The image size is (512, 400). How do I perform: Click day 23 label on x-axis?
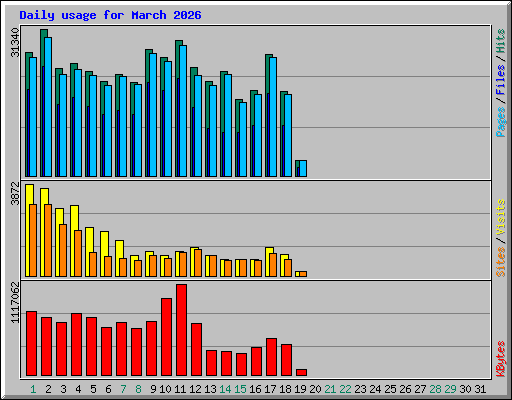360,389
